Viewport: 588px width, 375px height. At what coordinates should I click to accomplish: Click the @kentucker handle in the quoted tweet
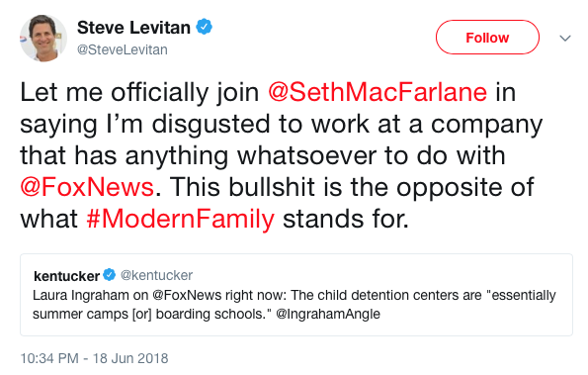[156, 275]
